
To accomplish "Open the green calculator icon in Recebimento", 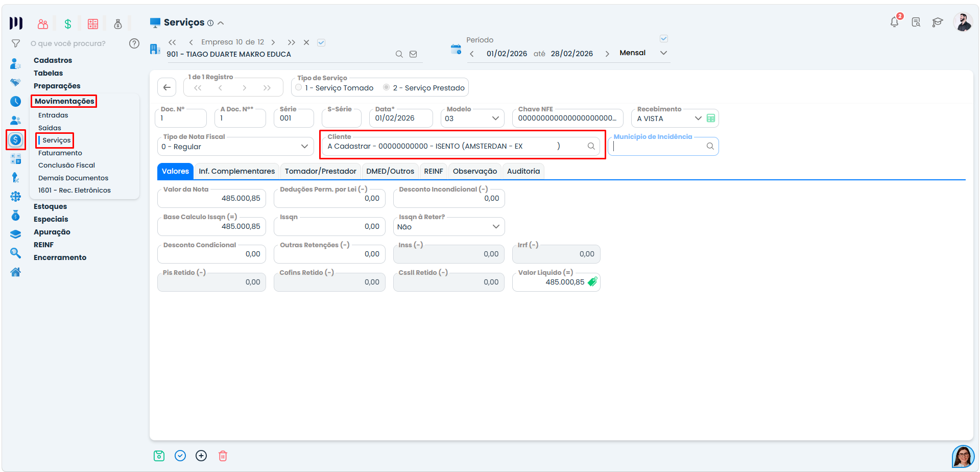I will coord(711,118).
